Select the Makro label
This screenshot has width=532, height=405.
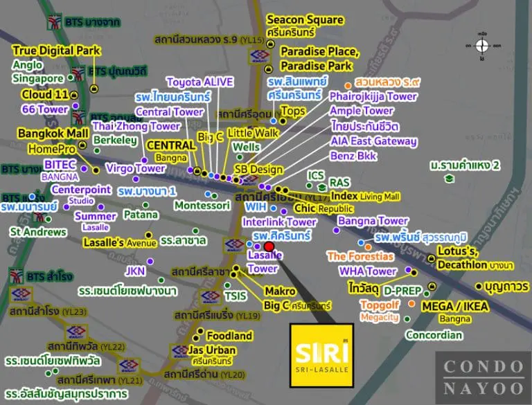click(280, 291)
